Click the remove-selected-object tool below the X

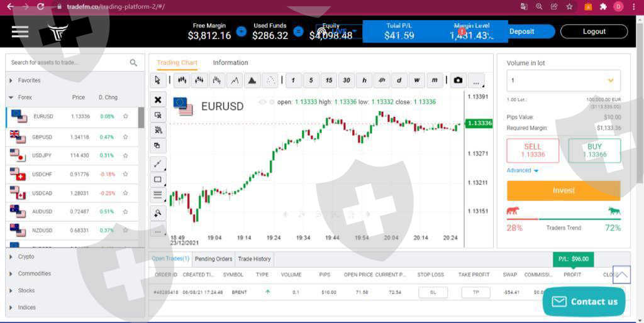tap(158, 116)
